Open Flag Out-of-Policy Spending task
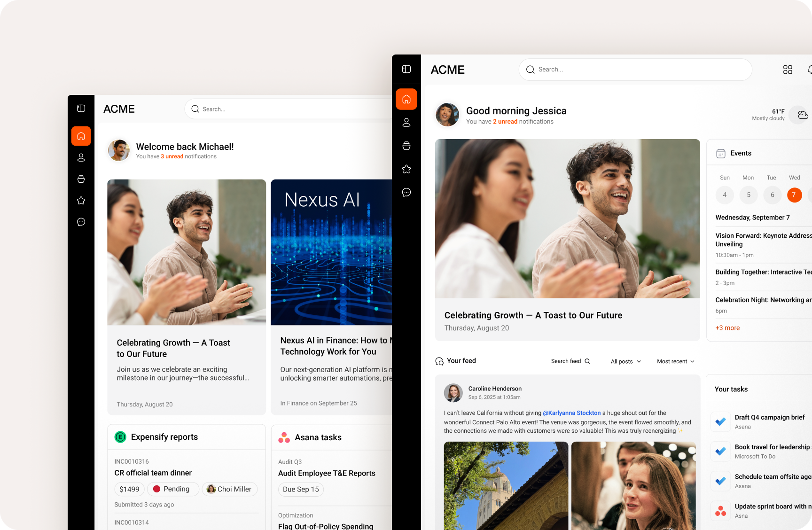The image size is (812, 530). [x=326, y=526]
